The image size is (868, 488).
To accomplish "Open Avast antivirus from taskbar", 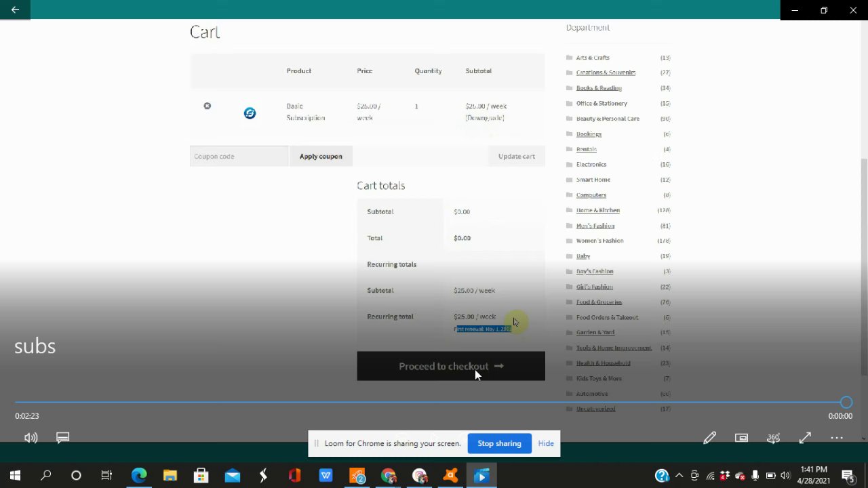I will click(450, 476).
